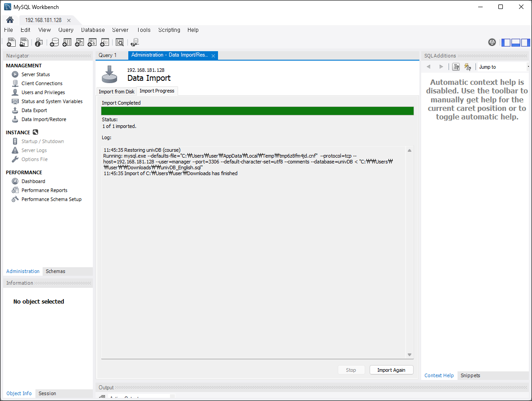Click the Data Import disk icon

point(109,75)
